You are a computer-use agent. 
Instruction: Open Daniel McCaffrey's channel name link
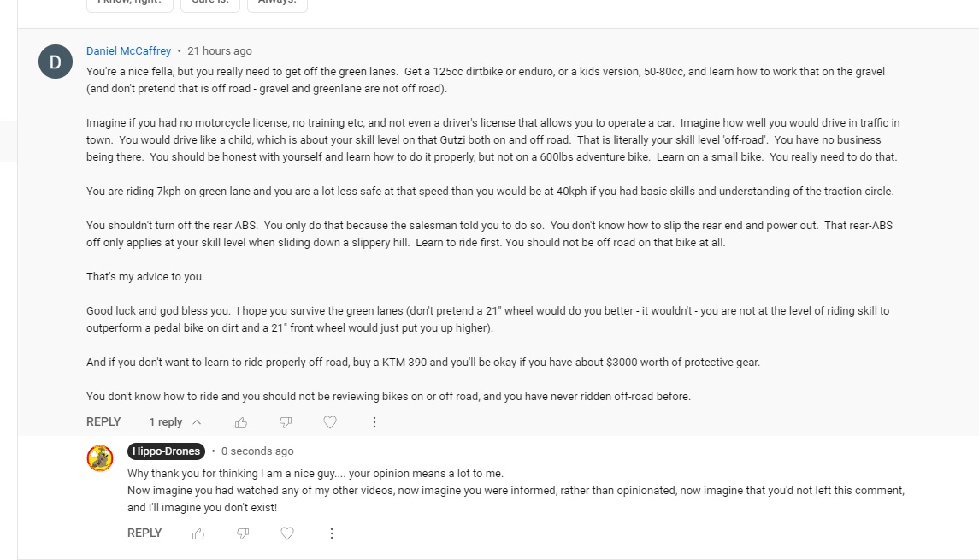[x=128, y=51]
